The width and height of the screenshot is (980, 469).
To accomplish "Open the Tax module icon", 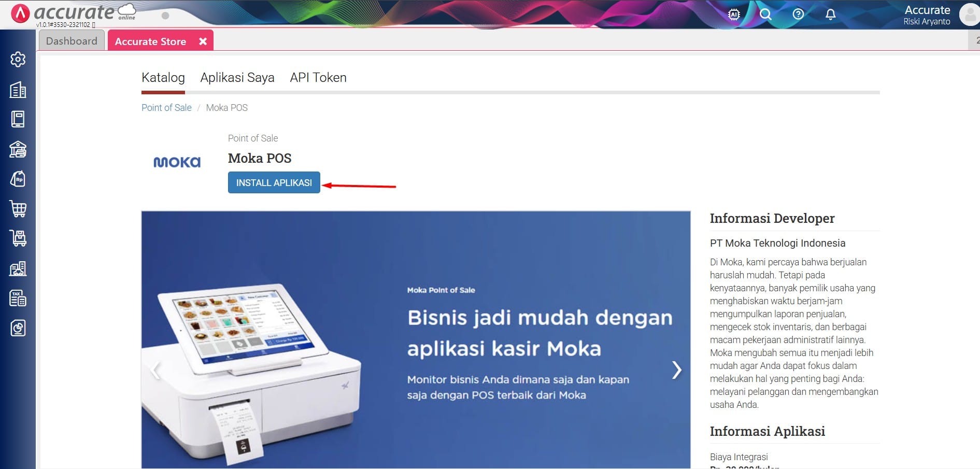I will [18, 298].
